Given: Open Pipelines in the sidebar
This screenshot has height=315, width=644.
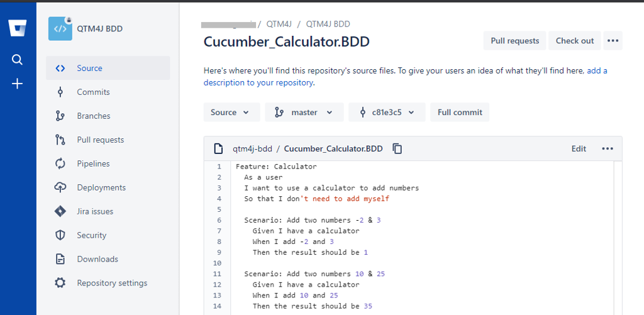Looking at the screenshot, I should (108, 163).
